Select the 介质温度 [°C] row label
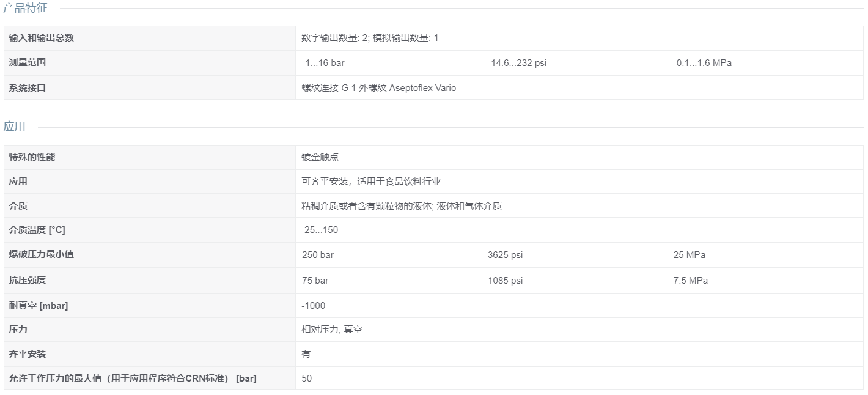868x395 pixels. (x=37, y=230)
